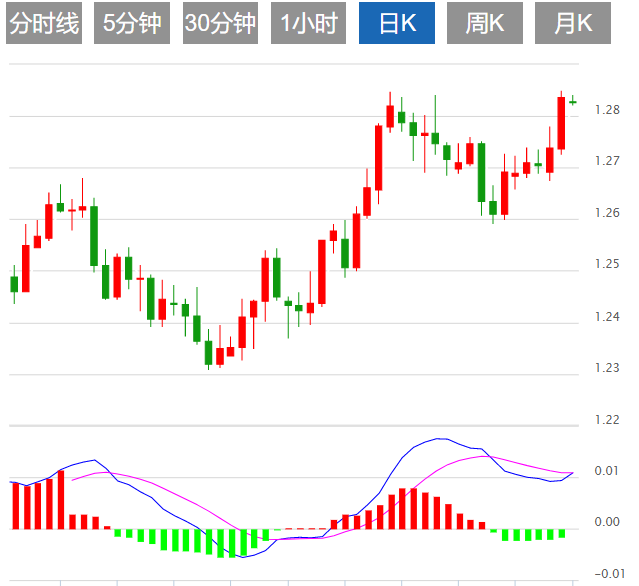Open the 1小时 chart tab
The width and height of the screenshot is (639, 586).
coord(308,23)
